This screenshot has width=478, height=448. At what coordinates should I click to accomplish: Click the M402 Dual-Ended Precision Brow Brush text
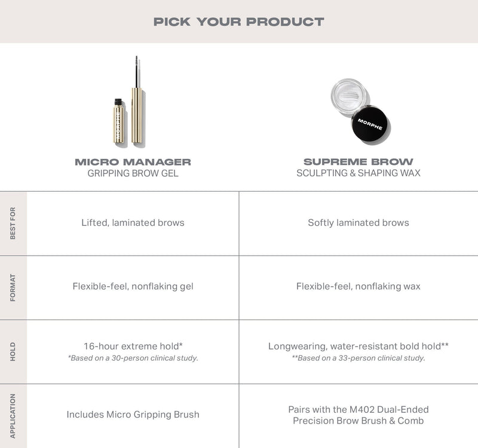(358, 415)
